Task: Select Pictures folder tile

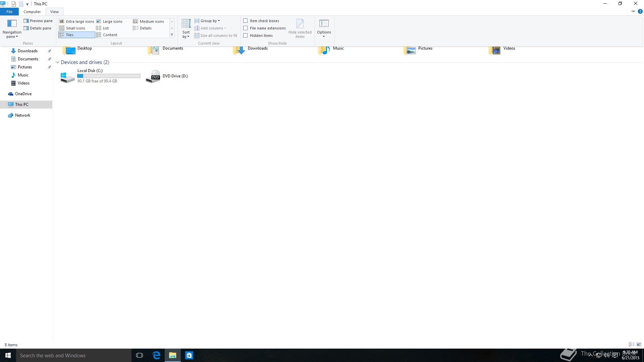Action: point(418,50)
